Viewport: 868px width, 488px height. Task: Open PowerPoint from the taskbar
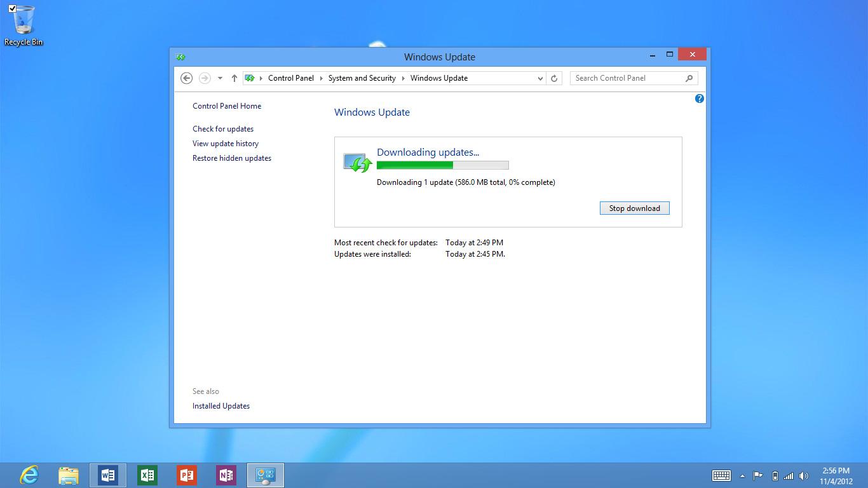tap(186, 475)
